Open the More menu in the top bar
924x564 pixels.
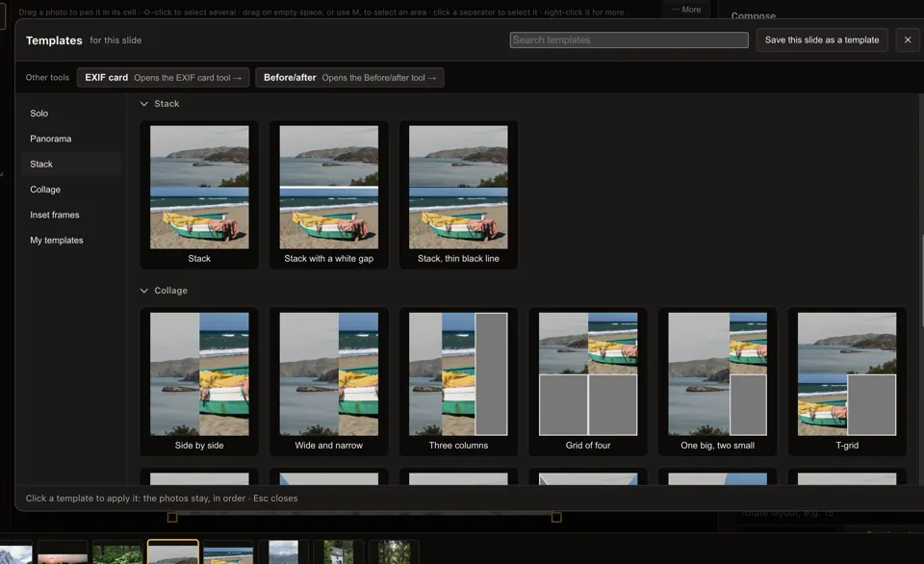686,10
